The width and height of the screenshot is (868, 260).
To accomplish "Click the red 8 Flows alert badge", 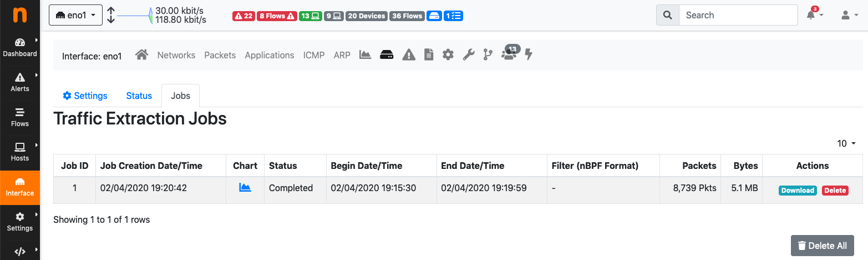I will coord(277,16).
